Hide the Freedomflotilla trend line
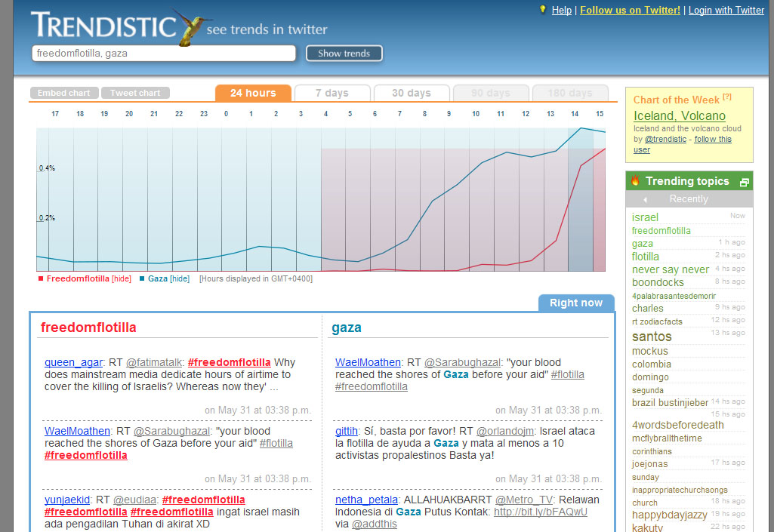This screenshot has height=532, width=774. [x=122, y=279]
